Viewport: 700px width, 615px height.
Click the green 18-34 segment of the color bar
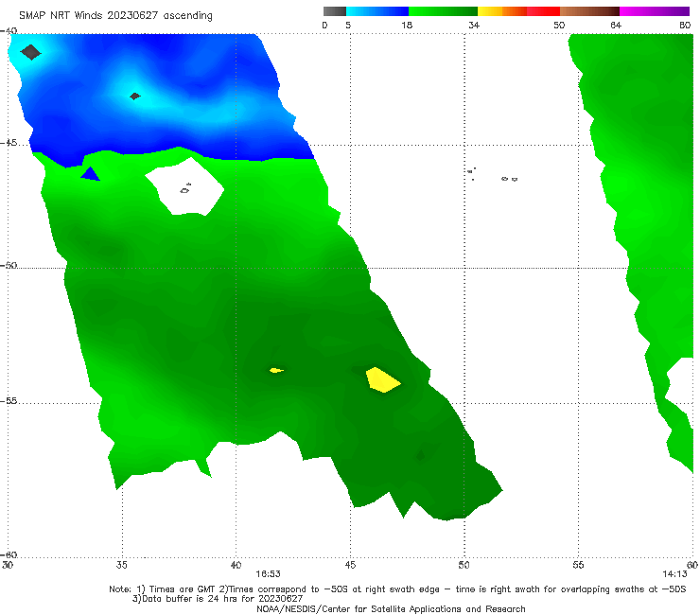pyautogui.click(x=443, y=11)
